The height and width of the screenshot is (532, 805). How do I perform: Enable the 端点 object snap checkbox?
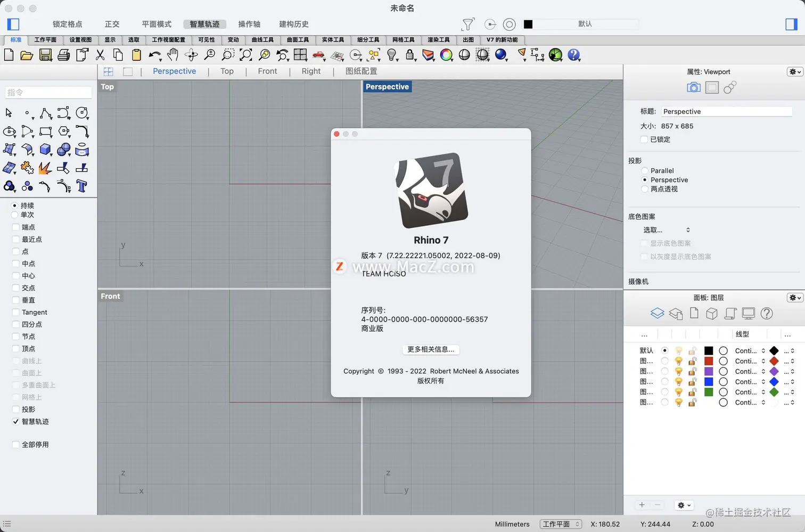click(15, 227)
